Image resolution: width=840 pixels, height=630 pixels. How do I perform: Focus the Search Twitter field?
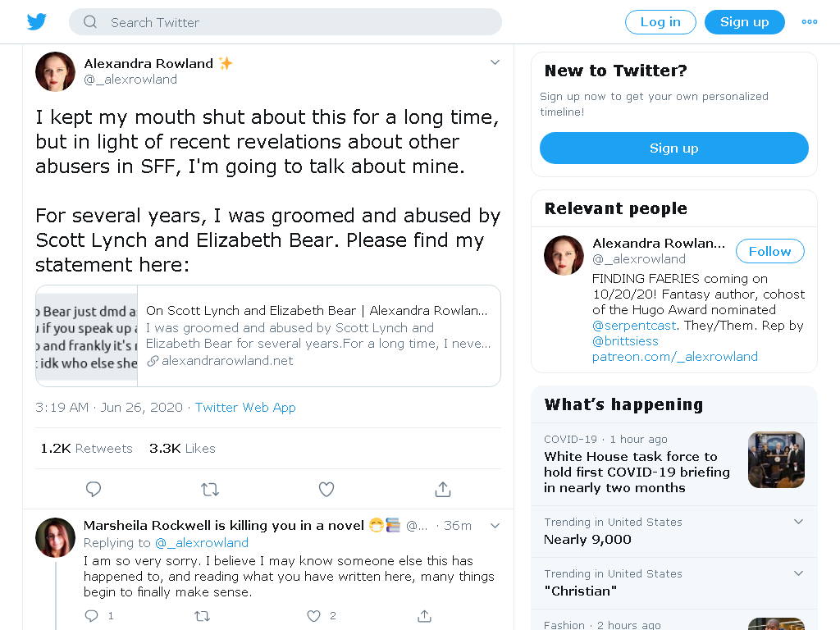coord(285,22)
